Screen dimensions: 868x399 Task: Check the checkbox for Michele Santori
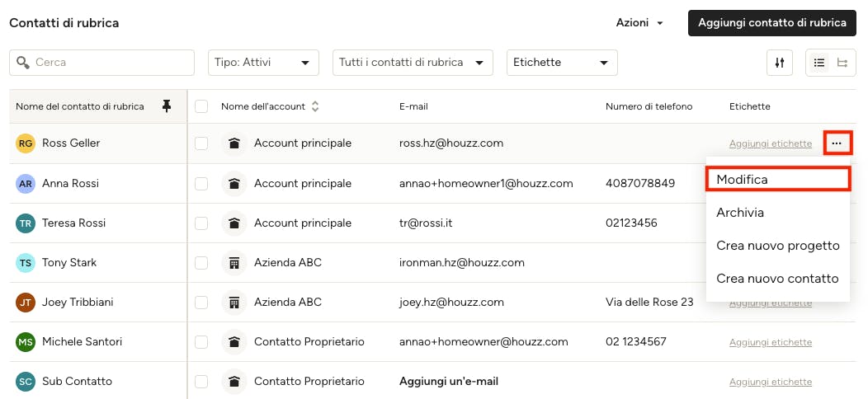pyautogui.click(x=201, y=342)
